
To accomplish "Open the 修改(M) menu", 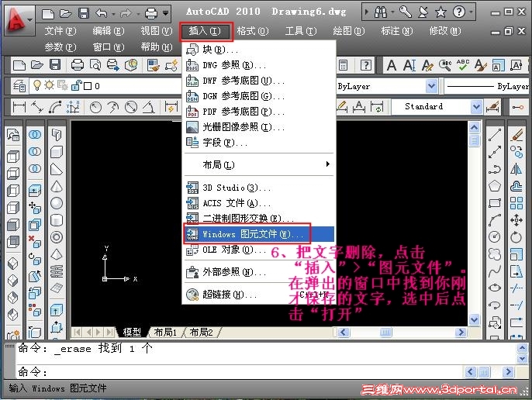I will [x=445, y=31].
